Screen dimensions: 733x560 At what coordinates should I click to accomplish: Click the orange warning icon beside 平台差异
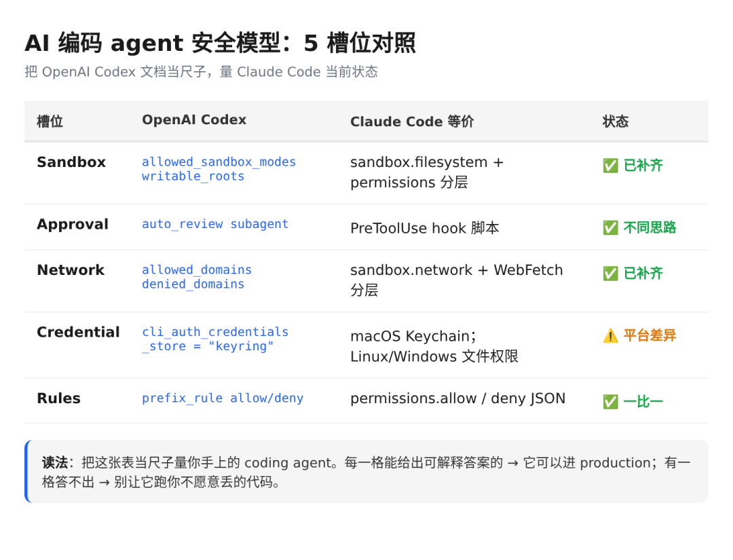point(610,335)
